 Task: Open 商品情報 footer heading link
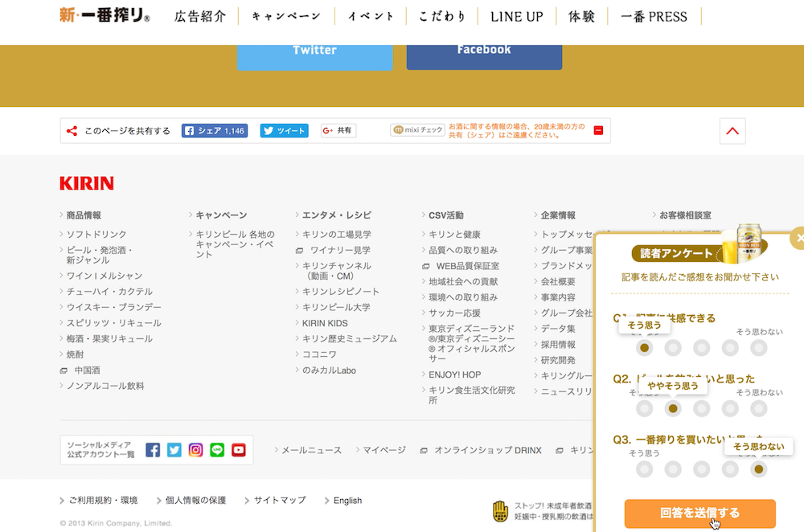pyautogui.click(x=84, y=215)
